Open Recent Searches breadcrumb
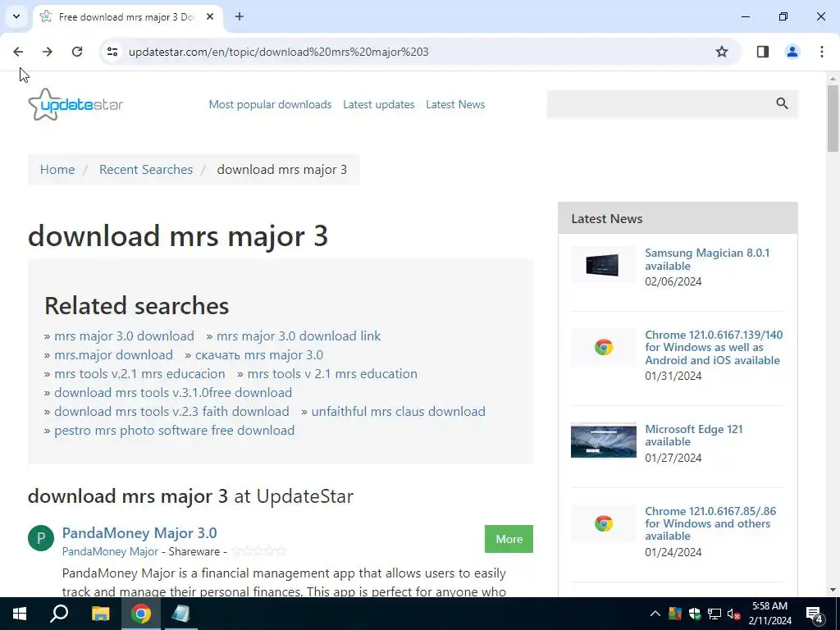The width and height of the screenshot is (840, 630). [146, 169]
